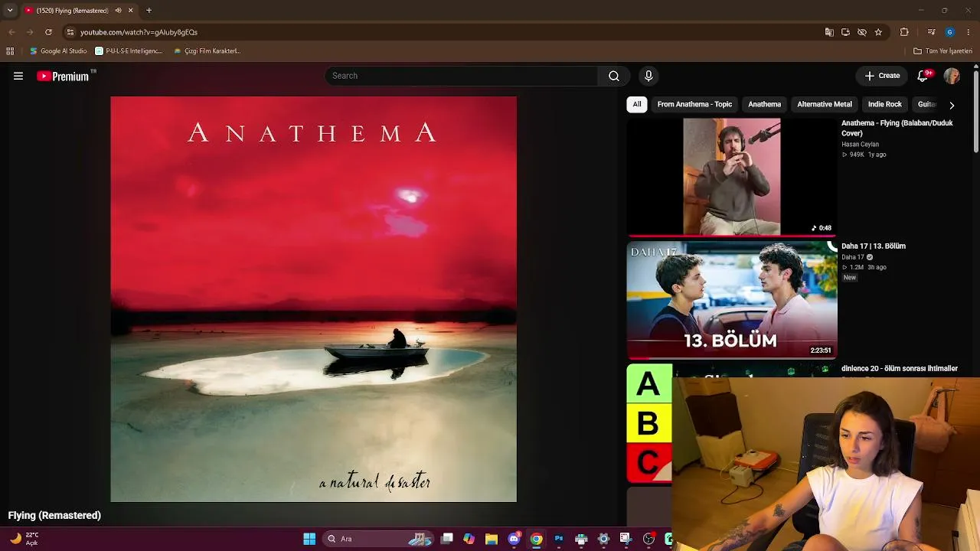The image size is (980, 551).
Task: Open the weather widget on taskbar
Action: (24, 539)
